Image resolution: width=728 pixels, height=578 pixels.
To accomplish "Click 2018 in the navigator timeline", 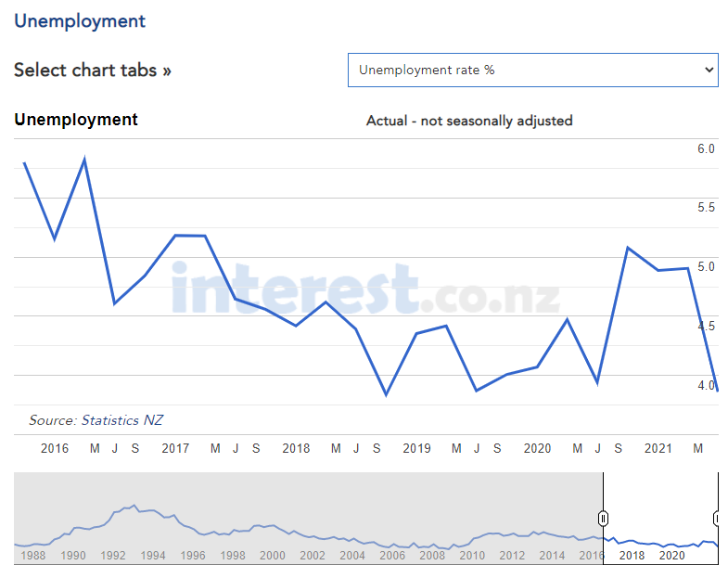I will point(632,555).
